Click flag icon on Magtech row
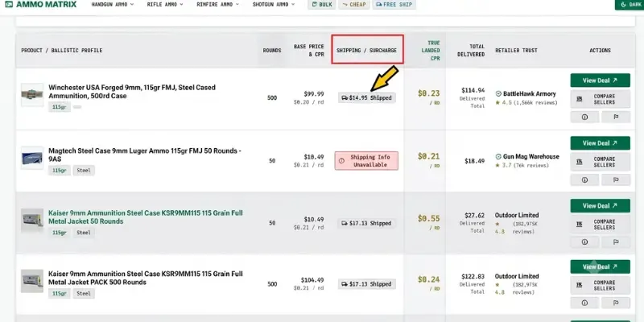Image resolution: width=644 pixels, height=322 pixels. click(x=616, y=180)
